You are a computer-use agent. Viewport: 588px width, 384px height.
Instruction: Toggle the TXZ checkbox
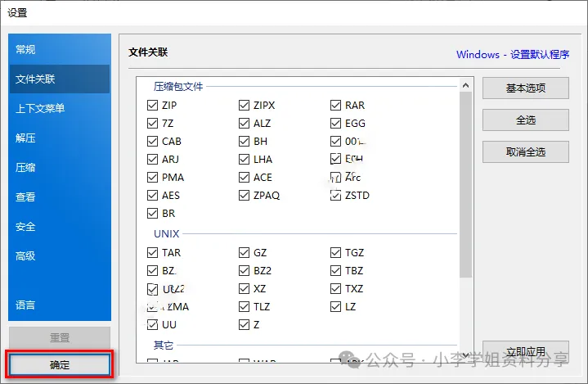[x=335, y=289]
